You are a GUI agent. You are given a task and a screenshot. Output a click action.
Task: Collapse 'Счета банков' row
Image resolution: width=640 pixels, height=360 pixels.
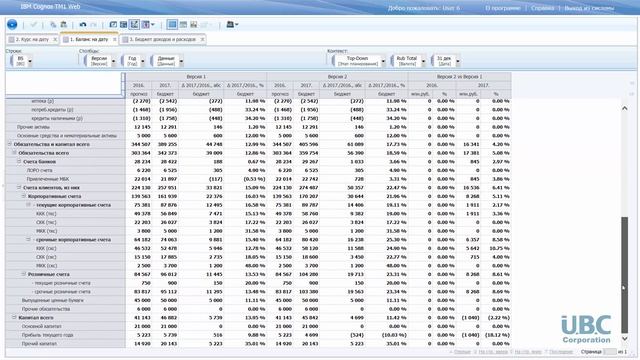pos(19,161)
